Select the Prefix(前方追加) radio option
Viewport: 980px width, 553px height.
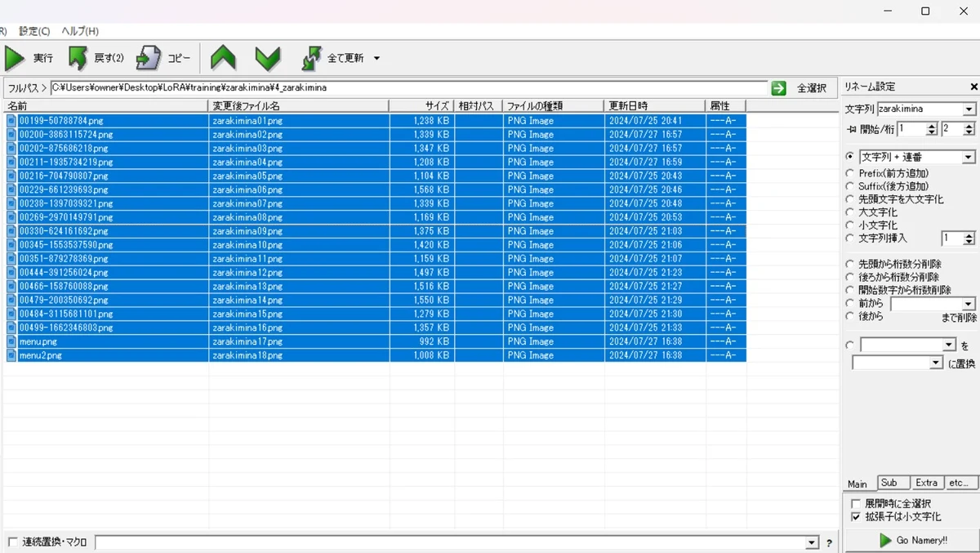coord(850,173)
